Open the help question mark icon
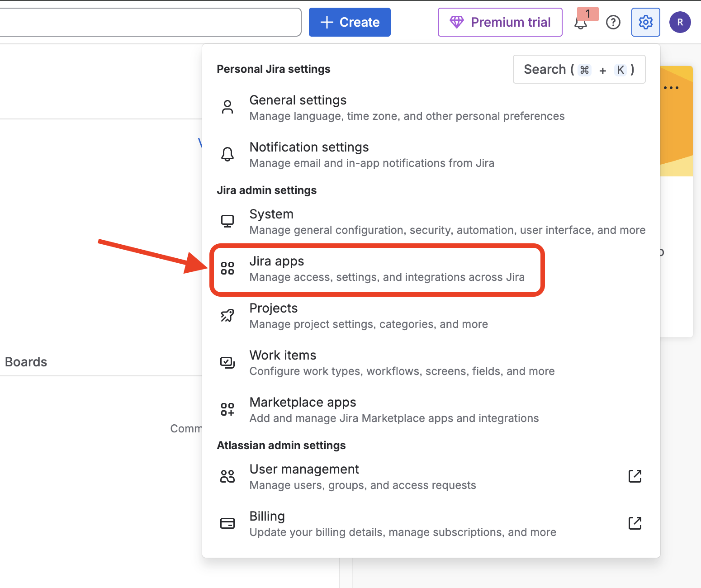The image size is (701, 588). 613,22
